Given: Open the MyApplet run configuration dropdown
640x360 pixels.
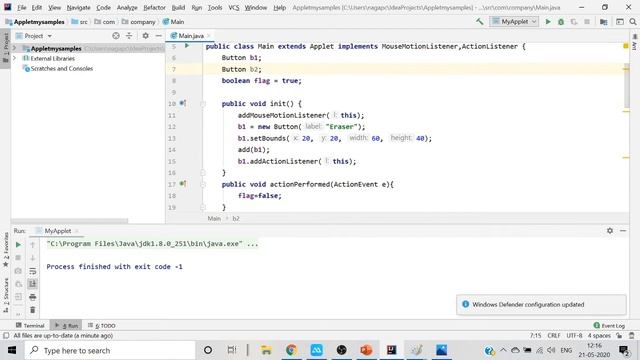Looking at the screenshot, I should click(514, 22).
